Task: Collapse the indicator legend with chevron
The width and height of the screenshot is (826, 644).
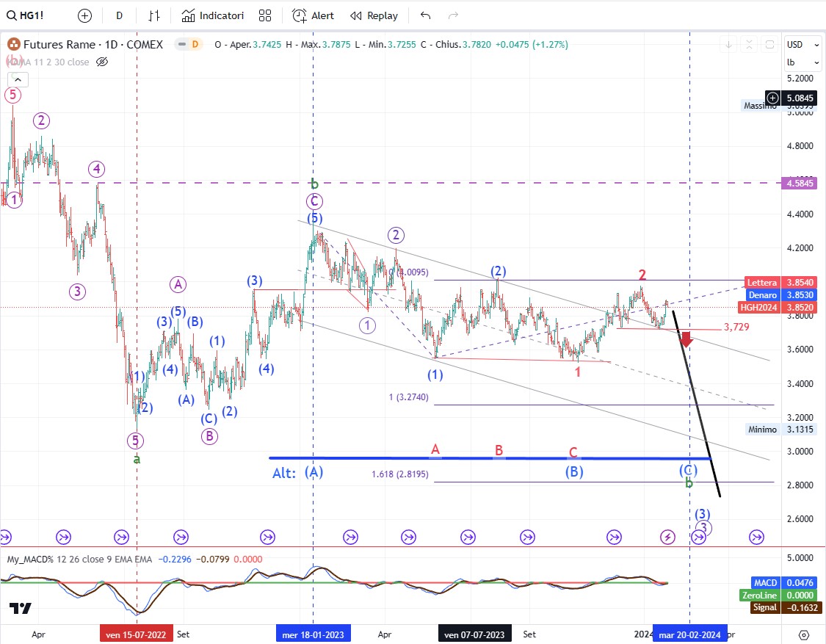Action: pos(18,79)
